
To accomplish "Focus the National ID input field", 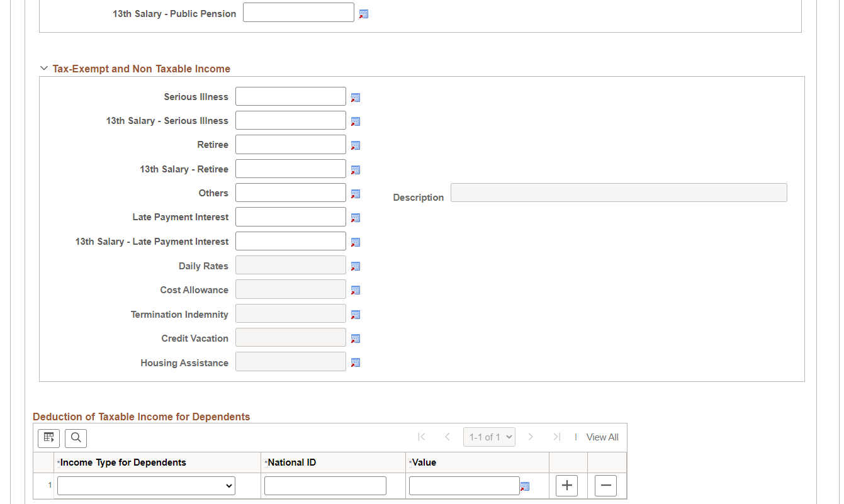I will click(x=325, y=486).
